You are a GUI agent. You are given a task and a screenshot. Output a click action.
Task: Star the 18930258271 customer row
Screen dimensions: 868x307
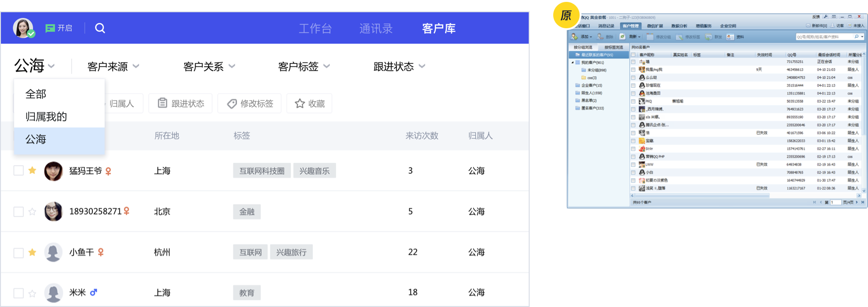pyautogui.click(x=32, y=212)
